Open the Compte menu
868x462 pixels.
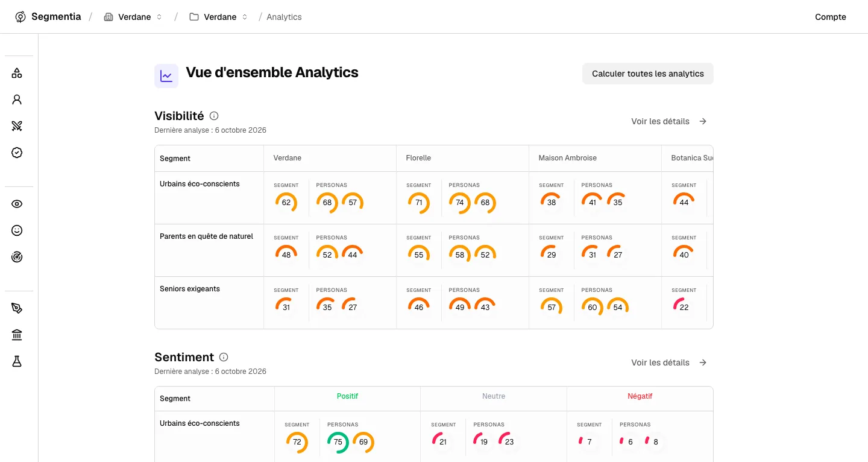pyautogui.click(x=831, y=17)
